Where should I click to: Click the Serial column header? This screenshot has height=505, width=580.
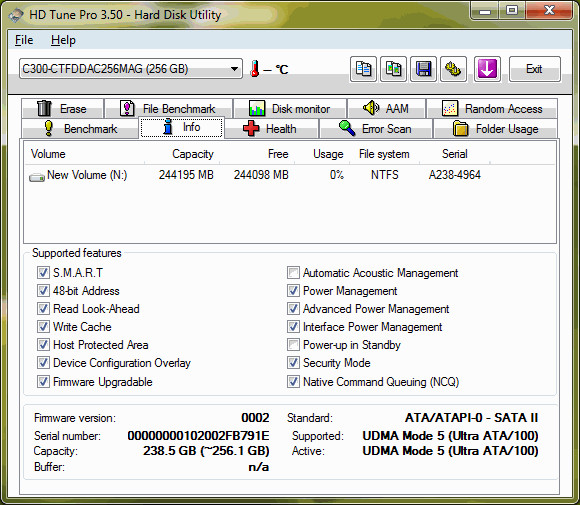[455, 154]
